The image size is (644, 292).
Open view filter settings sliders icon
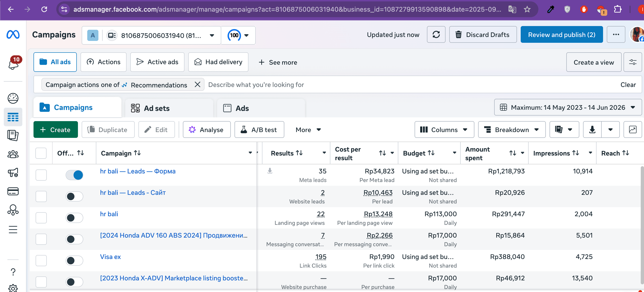pyautogui.click(x=633, y=62)
